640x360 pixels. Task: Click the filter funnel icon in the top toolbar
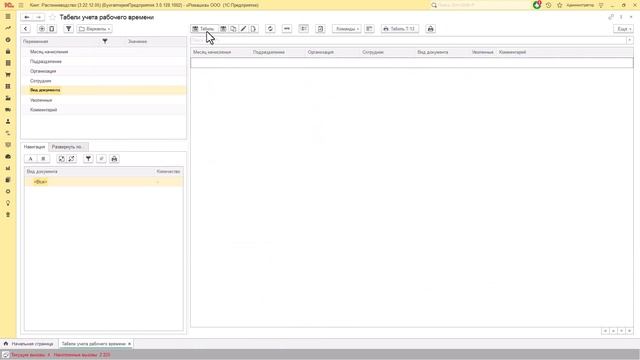point(69,29)
